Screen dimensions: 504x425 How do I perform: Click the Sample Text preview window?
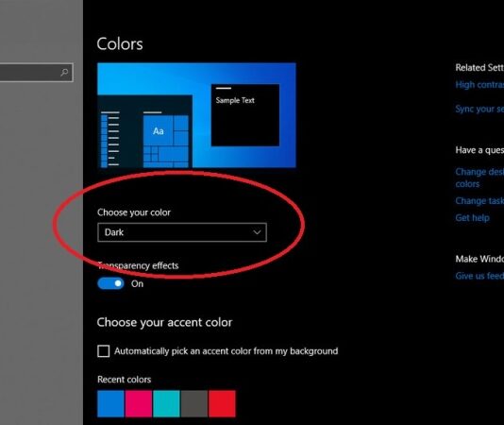point(245,115)
